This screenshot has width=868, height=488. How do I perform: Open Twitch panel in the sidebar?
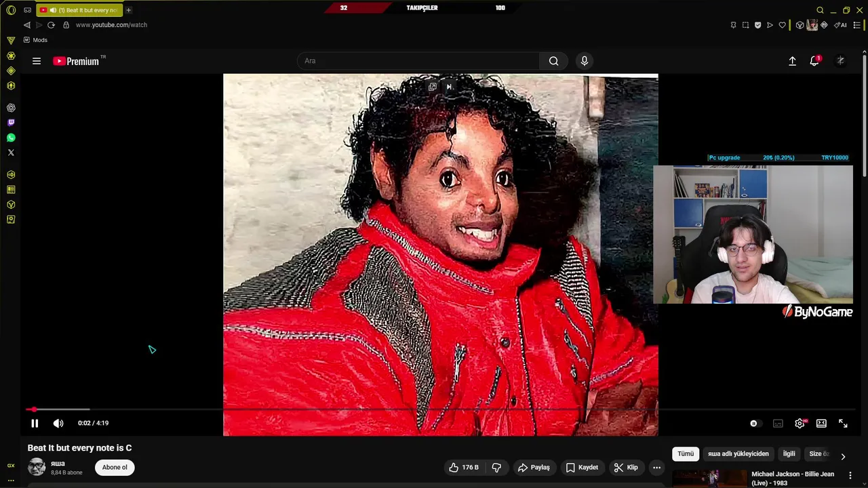click(11, 123)
